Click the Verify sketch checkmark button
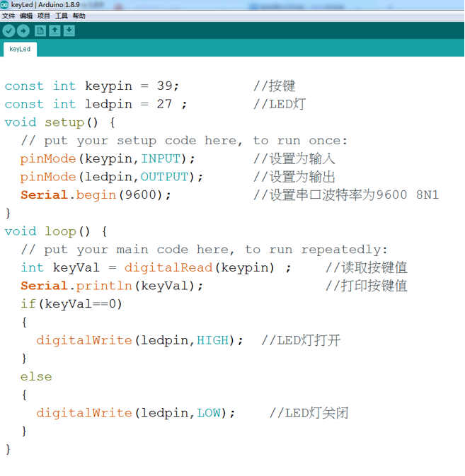 tap(8, 30)
